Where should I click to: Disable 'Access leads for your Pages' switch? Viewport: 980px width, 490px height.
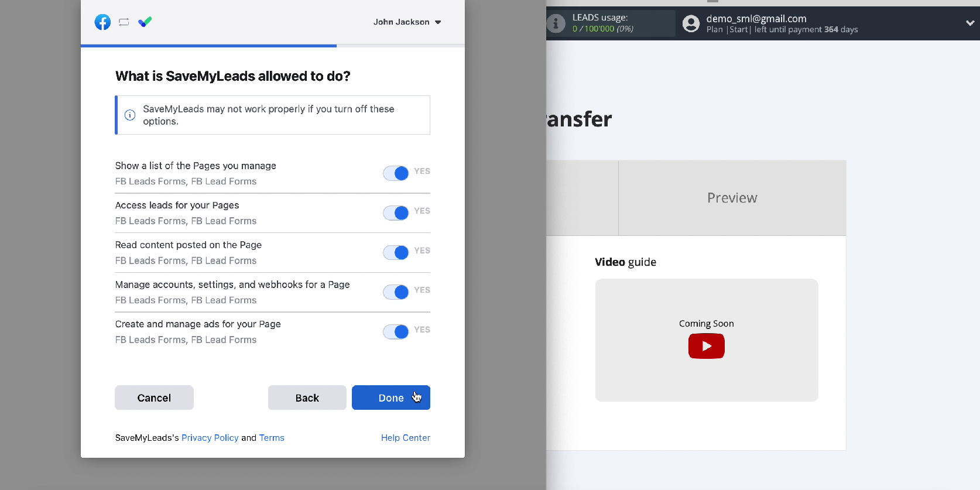396,213
